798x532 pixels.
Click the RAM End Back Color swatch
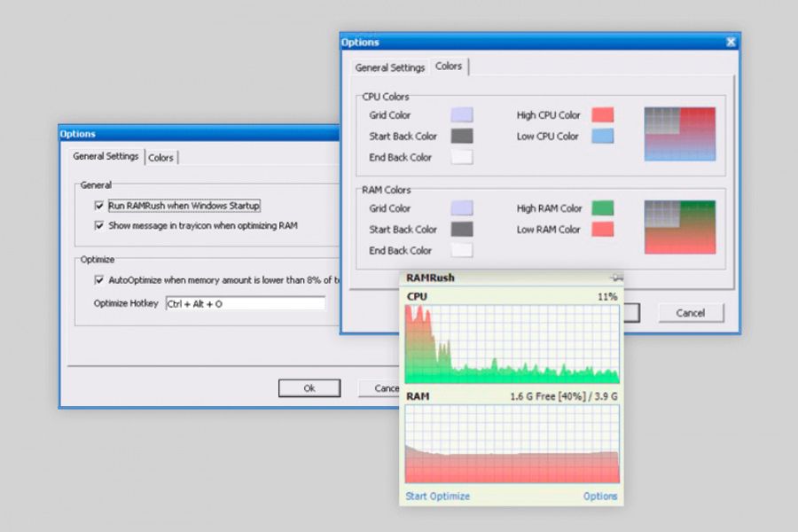461,251
